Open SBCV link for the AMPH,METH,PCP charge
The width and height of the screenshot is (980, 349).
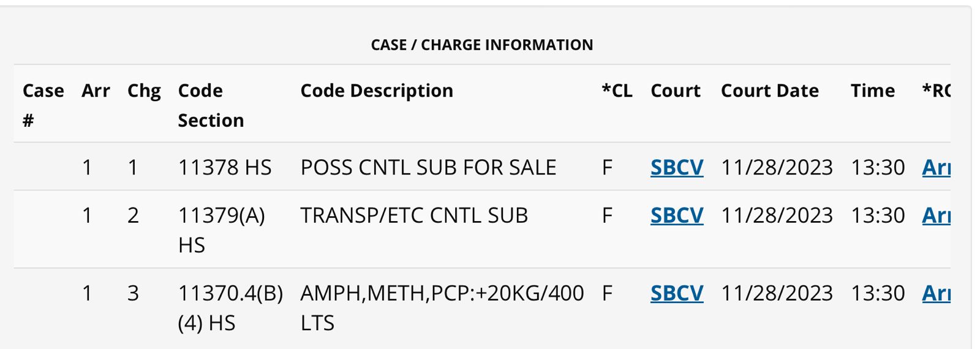click(x=676, y=293)
